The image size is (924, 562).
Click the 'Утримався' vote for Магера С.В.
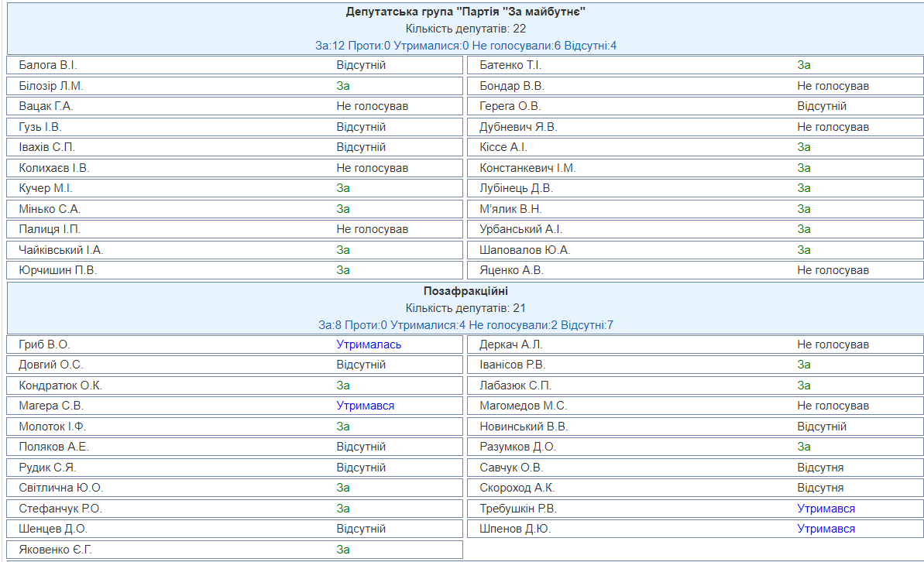click(x=365, y=406)
